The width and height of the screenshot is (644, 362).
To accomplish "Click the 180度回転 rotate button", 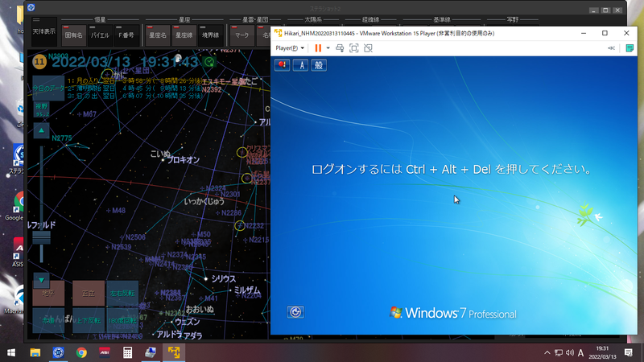I will [x=122, y=320].
